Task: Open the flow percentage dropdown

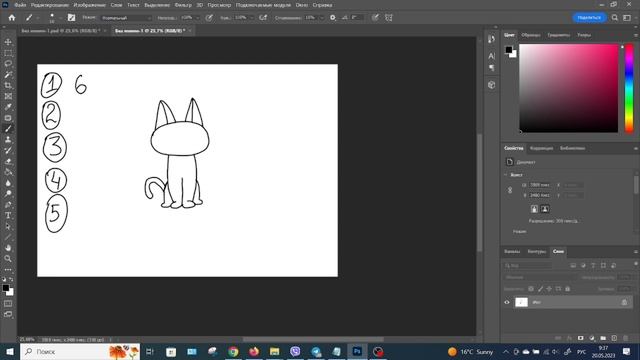Action: tap(251, 18)
